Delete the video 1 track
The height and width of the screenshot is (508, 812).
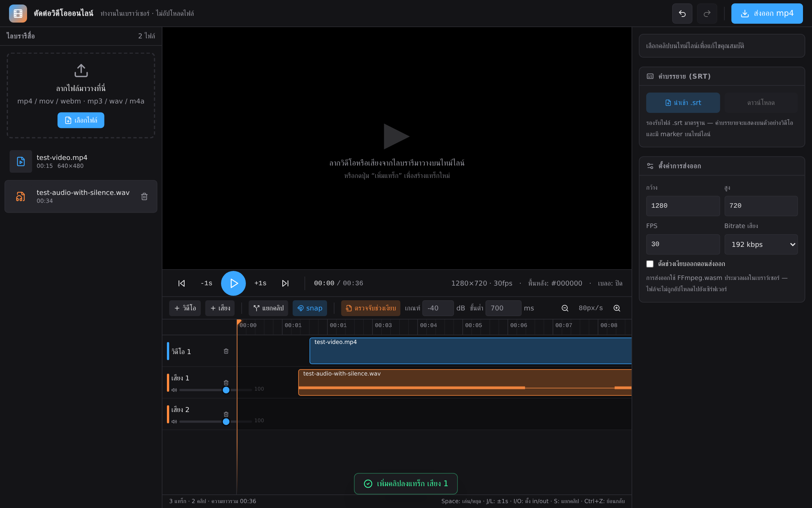(x=226, y=351)
